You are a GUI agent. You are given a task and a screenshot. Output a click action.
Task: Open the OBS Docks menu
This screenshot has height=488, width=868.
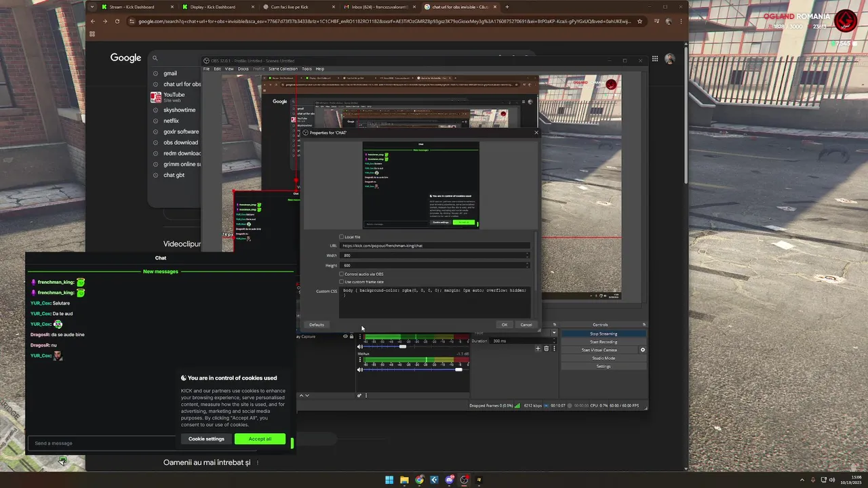[x=243, y=68]
